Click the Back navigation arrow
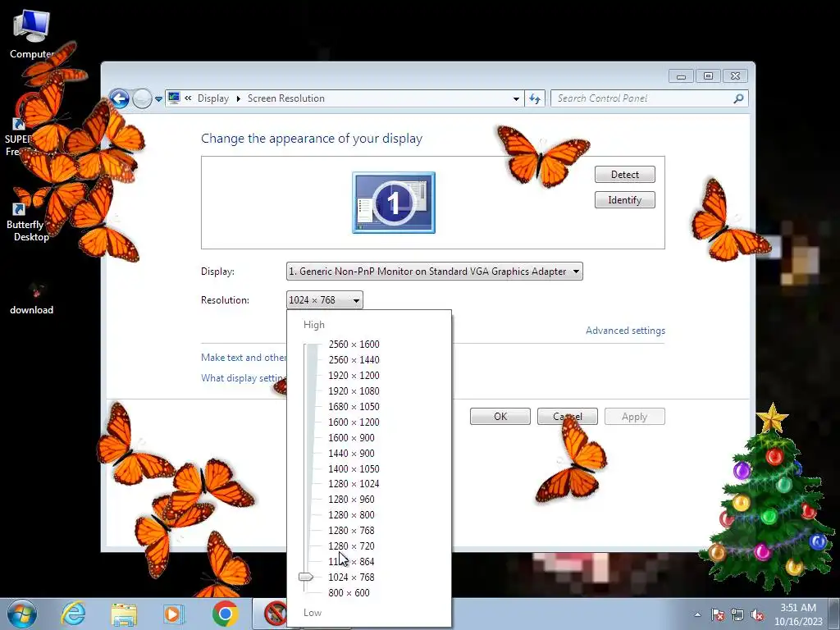The image size is (840, 630). coord(120,98)
